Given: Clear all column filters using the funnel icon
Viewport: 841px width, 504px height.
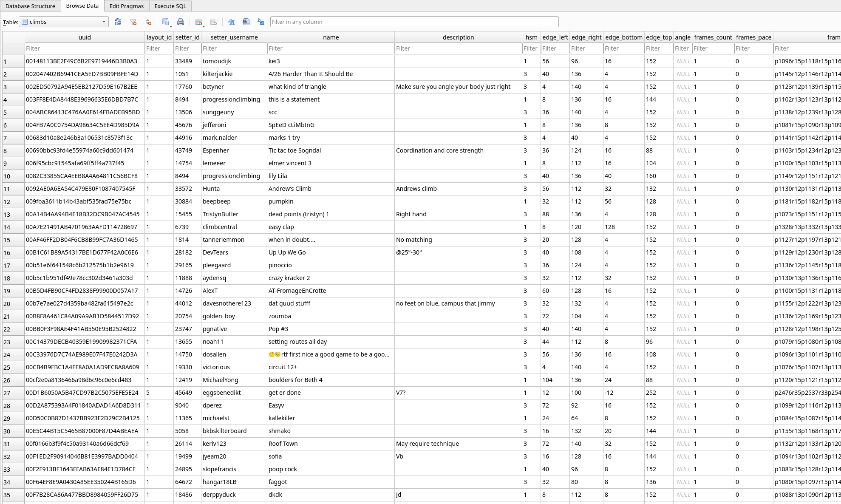Looking at the screenshot, I should (x=133, y=22).
